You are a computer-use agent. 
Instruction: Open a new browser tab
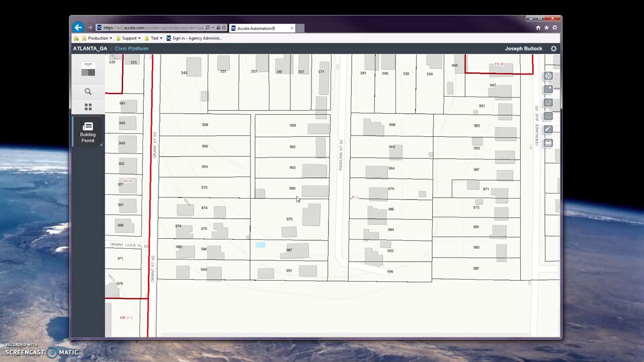click(x=300, y=28)
